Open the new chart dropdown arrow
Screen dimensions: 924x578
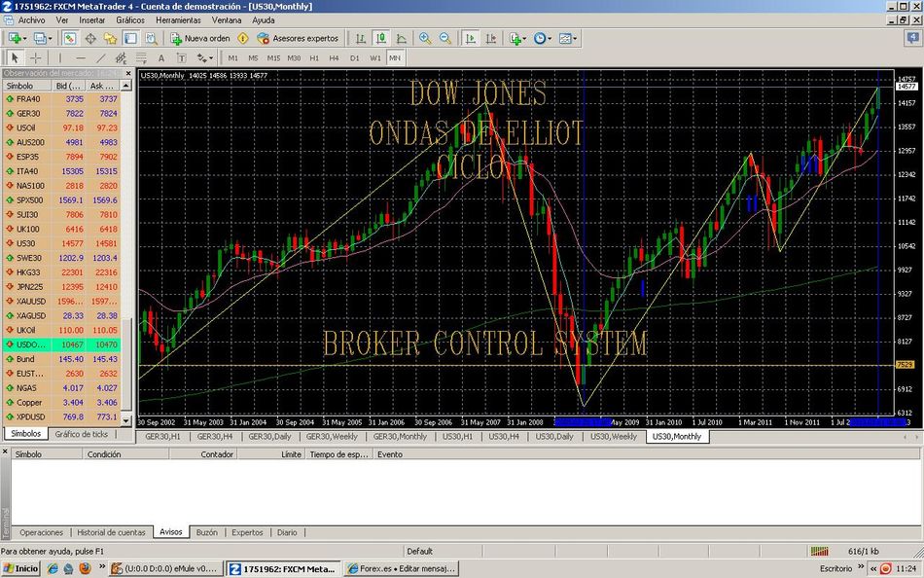click(x=25, y=39)
